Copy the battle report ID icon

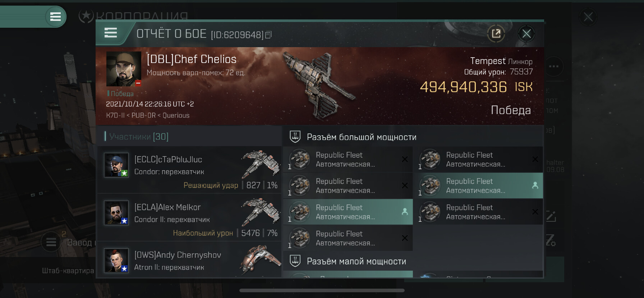pyautogui.click(x=268, y=35)
